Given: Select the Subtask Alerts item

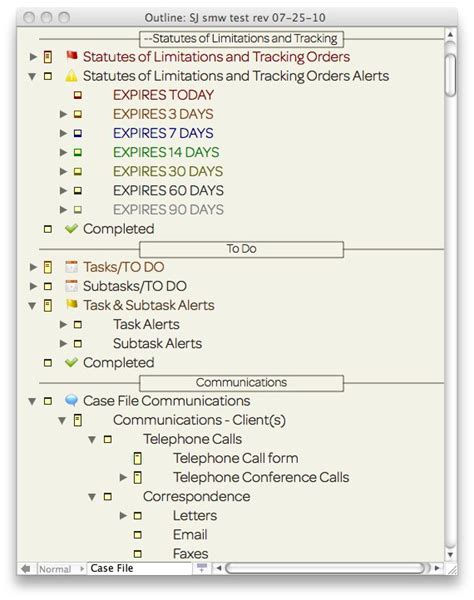Looking at the screenshot, I should [x=157, y=343].
